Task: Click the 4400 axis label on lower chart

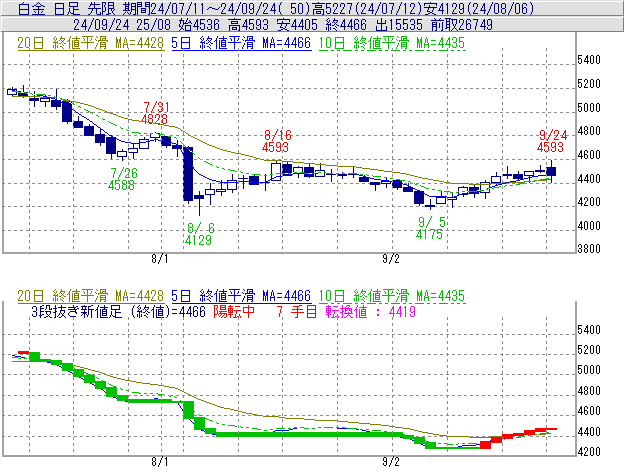Action: (x=589, y=432)
